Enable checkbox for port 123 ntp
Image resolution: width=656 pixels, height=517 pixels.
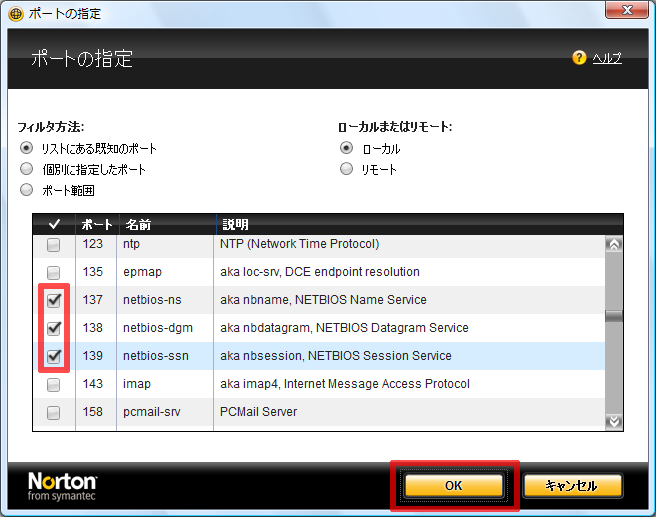[x=54, y=244]
